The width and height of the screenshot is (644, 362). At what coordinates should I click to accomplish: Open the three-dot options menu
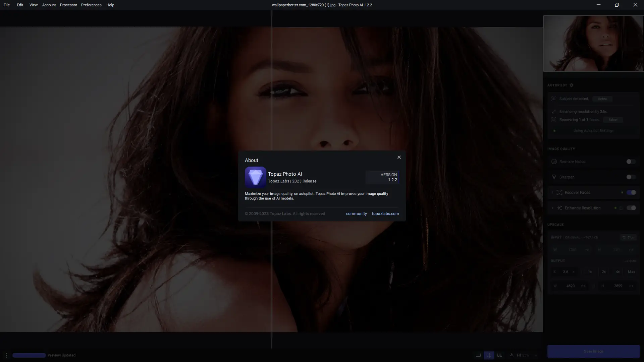pos(6,355)
